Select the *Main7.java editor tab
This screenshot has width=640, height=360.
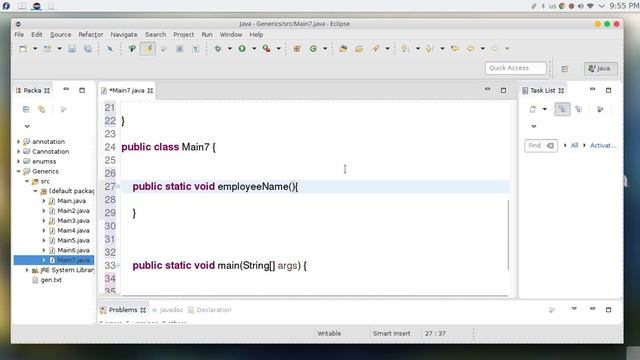click(127, 91)
